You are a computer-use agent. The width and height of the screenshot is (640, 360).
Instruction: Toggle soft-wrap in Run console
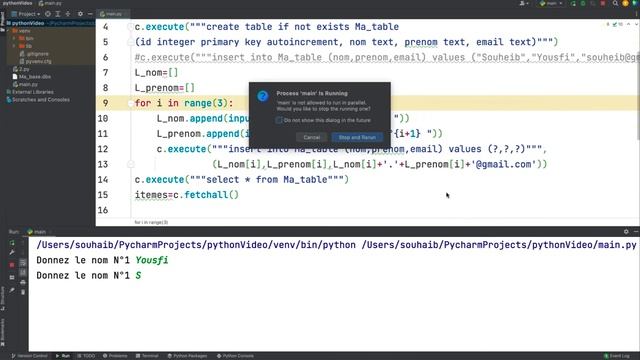pos(23,263)
